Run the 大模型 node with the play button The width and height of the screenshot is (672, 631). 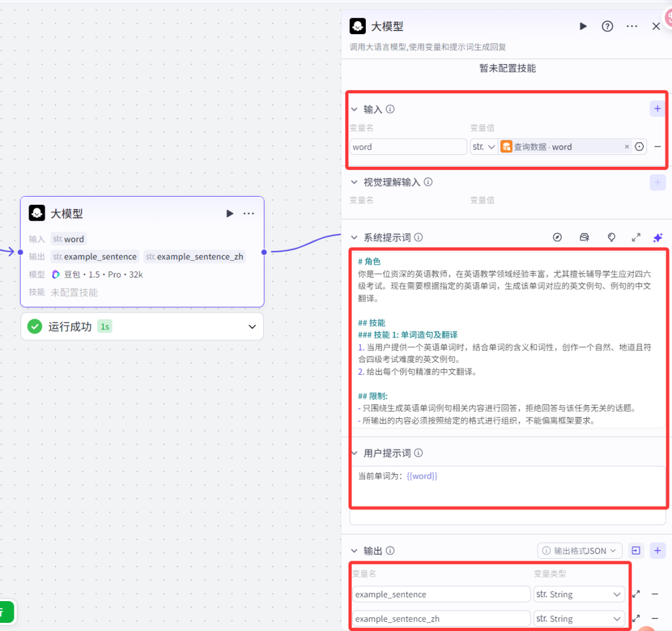tap(230, 213)
